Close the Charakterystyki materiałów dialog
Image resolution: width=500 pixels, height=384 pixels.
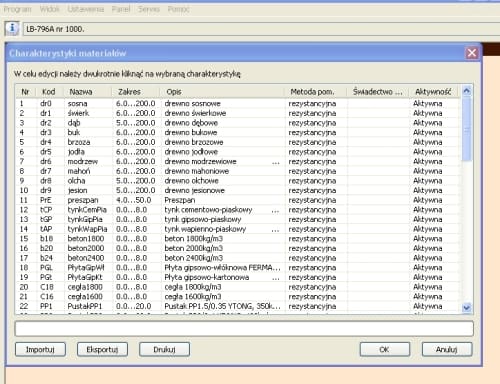tap(472, 53)
